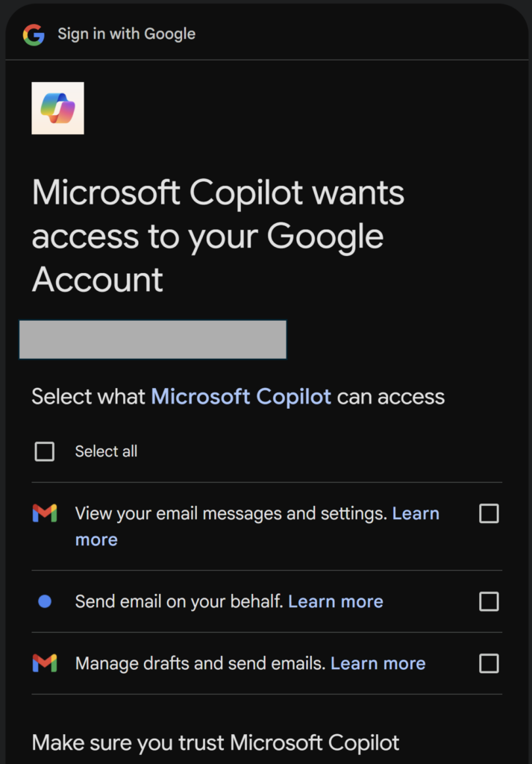The image size is (532, 764).
Task: Tick Send email on your behalf checkbox
Action: tap(489, 601)
